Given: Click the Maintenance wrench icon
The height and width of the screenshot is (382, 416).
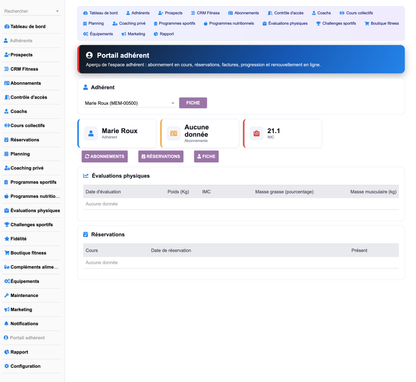Looking at the screenshot, I should click(6, 295).
